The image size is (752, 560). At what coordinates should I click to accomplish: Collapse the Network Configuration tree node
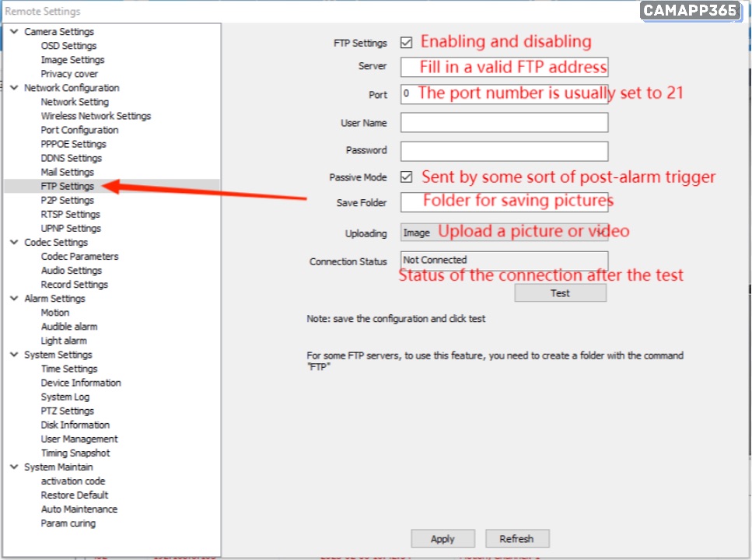pyautogui.click(x=15, y=88)
